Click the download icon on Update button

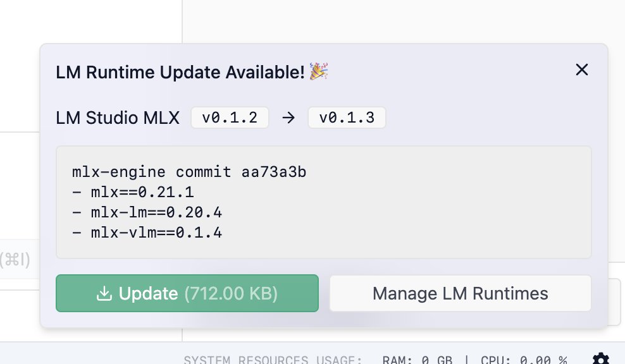104,293
